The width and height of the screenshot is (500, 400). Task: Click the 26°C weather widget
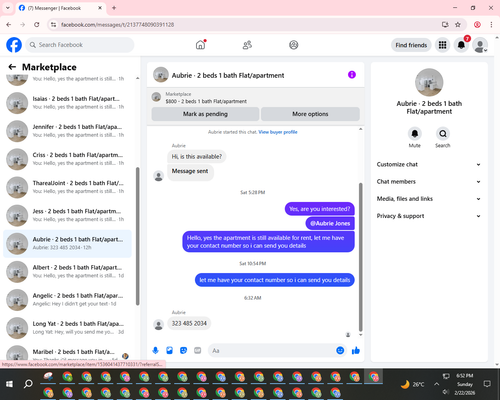[x=412, y=384]
